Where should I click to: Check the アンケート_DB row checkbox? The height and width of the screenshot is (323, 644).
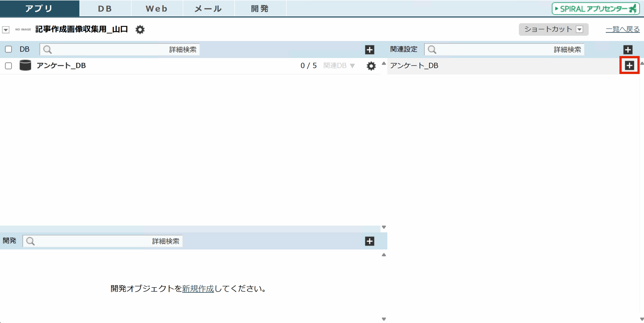click(x=9, y=66)
